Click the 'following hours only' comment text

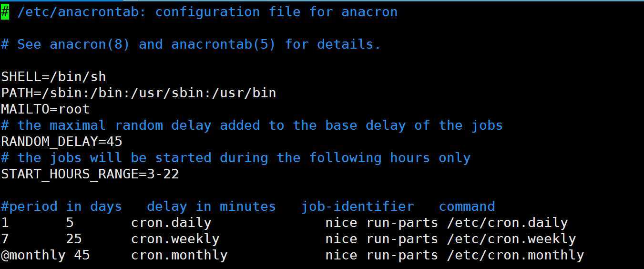click(x=389, y=158)
